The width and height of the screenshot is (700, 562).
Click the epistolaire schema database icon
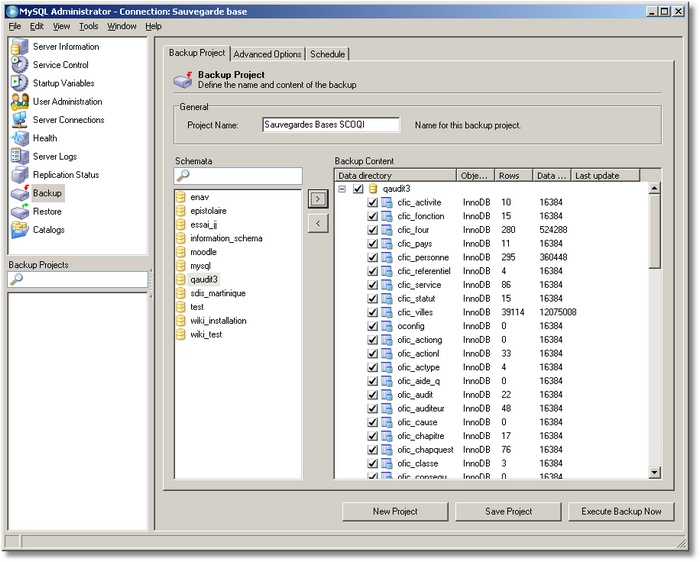(181, 211)
